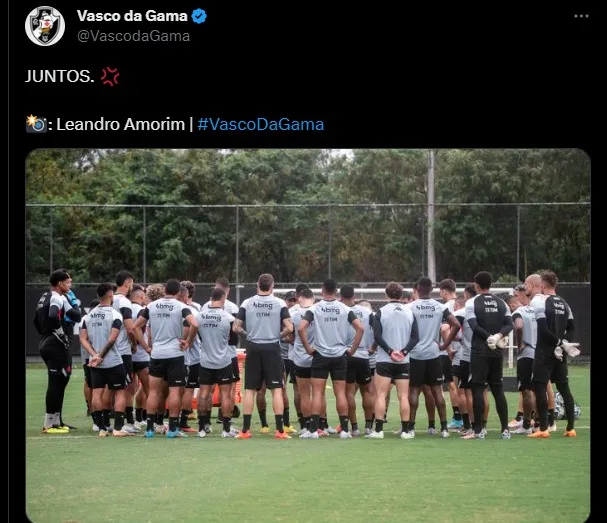
Task: Click the camera emoji before Leandro Amorim
Action: click(36, 124)
